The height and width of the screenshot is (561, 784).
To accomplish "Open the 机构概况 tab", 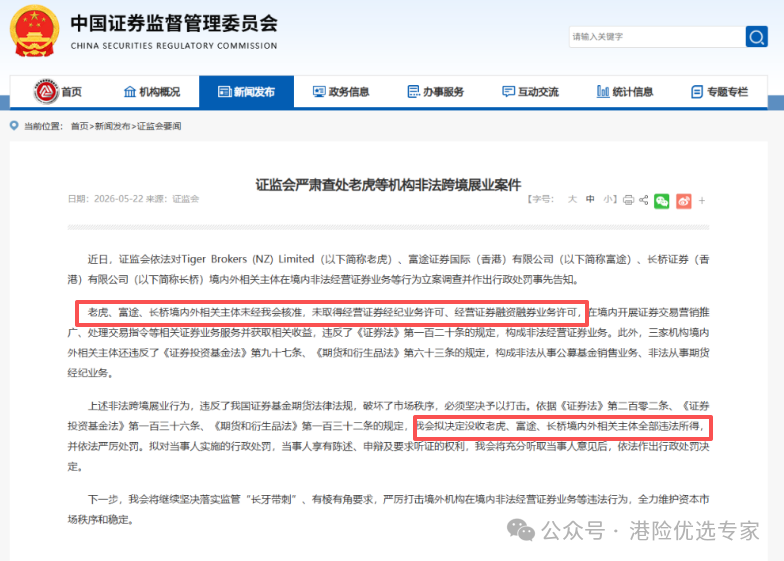I will (152, 92).
